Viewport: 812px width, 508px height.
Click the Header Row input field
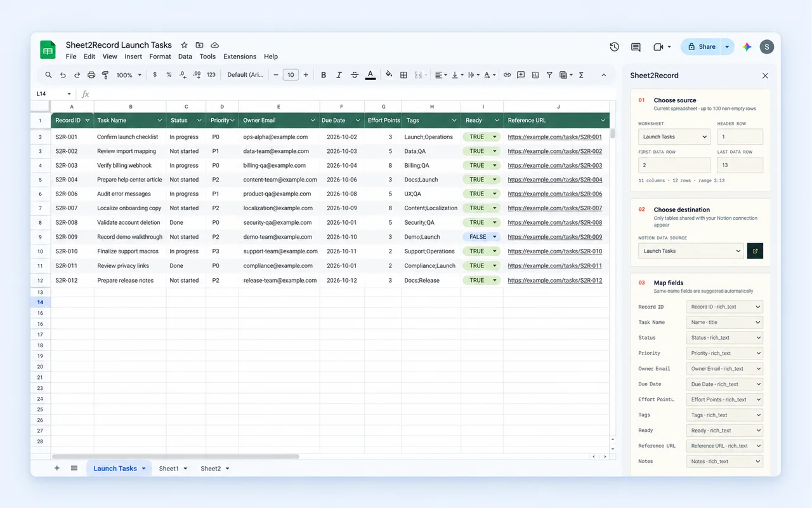coord(740,137)
